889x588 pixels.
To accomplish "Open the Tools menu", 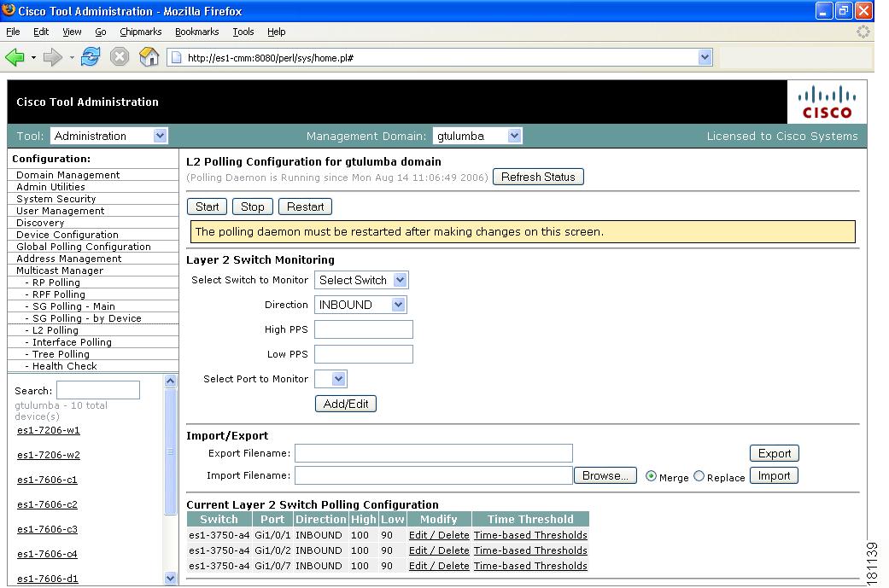I will pyautogui.click(x=243, y=32).
